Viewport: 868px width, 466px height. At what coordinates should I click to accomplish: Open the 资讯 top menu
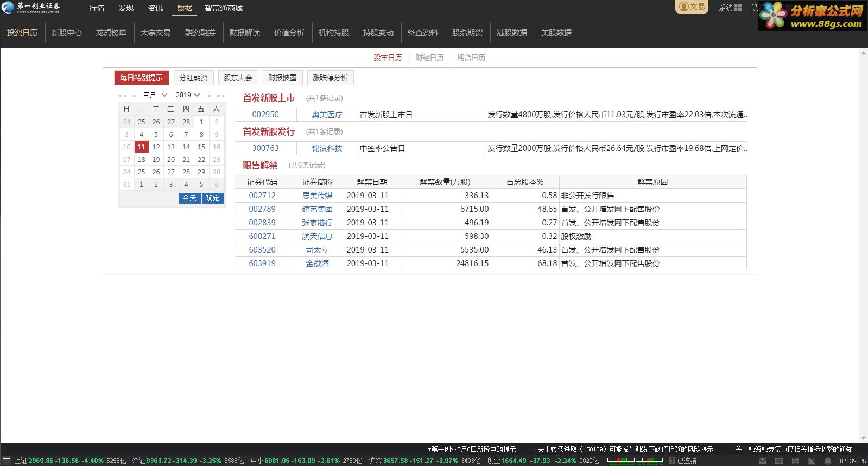pyautogui.click(x=155, y=8)
